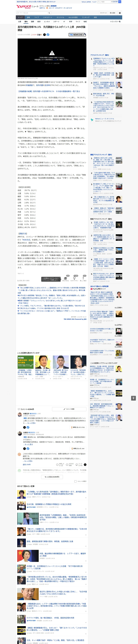Click the video error warning triangle
138x644 pixels.
pyautogui.click(x=52, y=53)
